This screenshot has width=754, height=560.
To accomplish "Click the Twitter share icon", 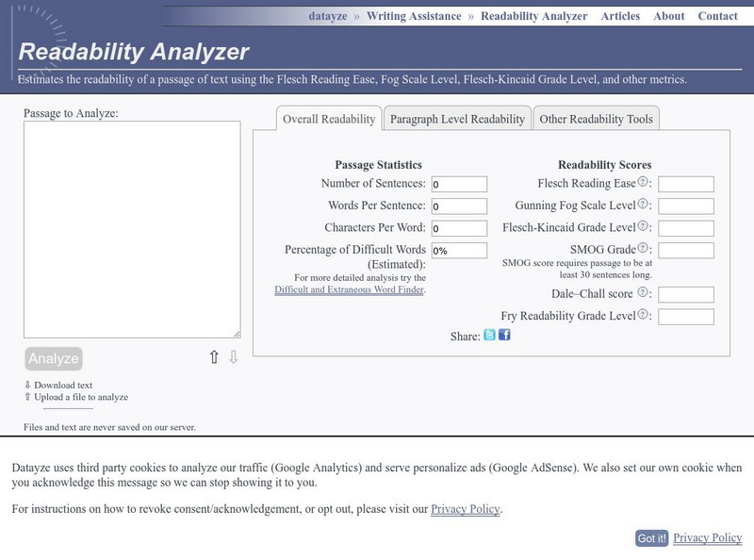I will coord(489,335).
